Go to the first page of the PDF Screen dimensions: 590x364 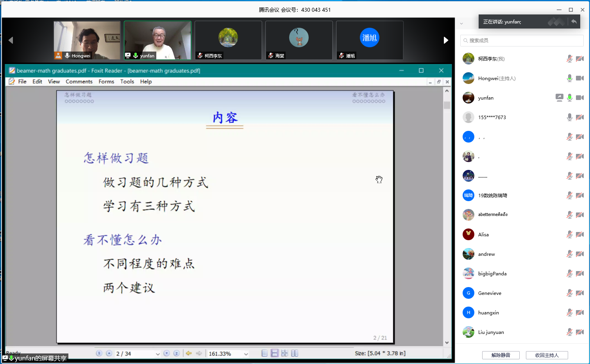[99, 353]
